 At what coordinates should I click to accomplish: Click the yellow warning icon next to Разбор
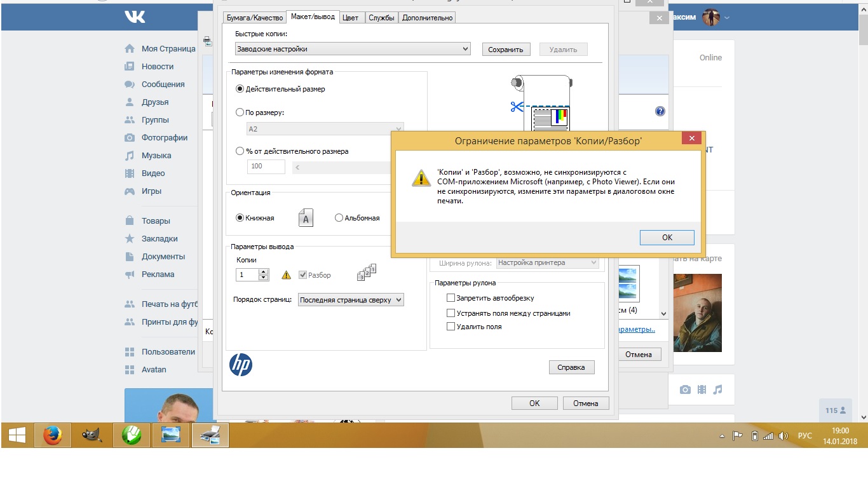286,275
